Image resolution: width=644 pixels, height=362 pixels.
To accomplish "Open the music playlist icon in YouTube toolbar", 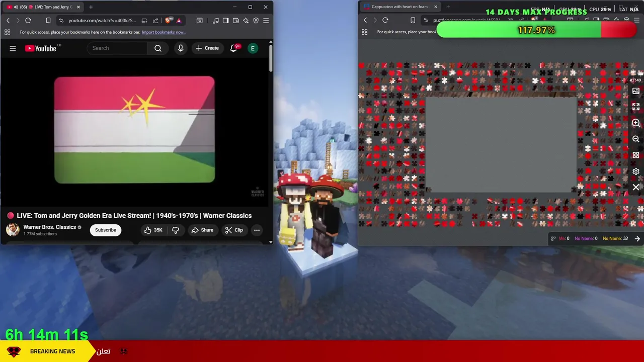I will pos(216,20).
